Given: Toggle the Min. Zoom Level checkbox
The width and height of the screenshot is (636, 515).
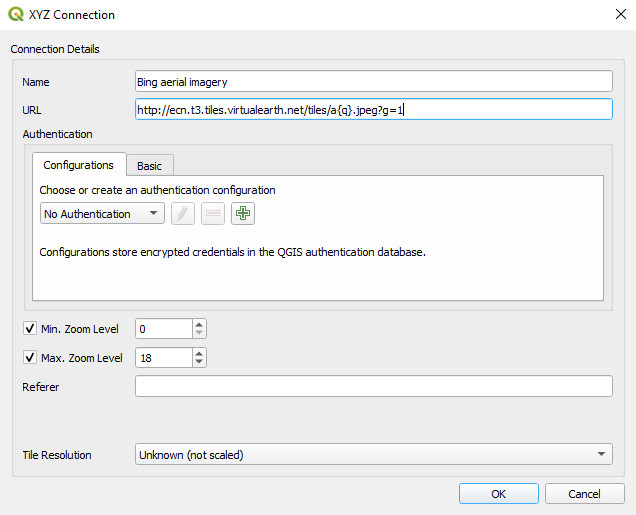Looking at the screenshot, I should (30, 328).
